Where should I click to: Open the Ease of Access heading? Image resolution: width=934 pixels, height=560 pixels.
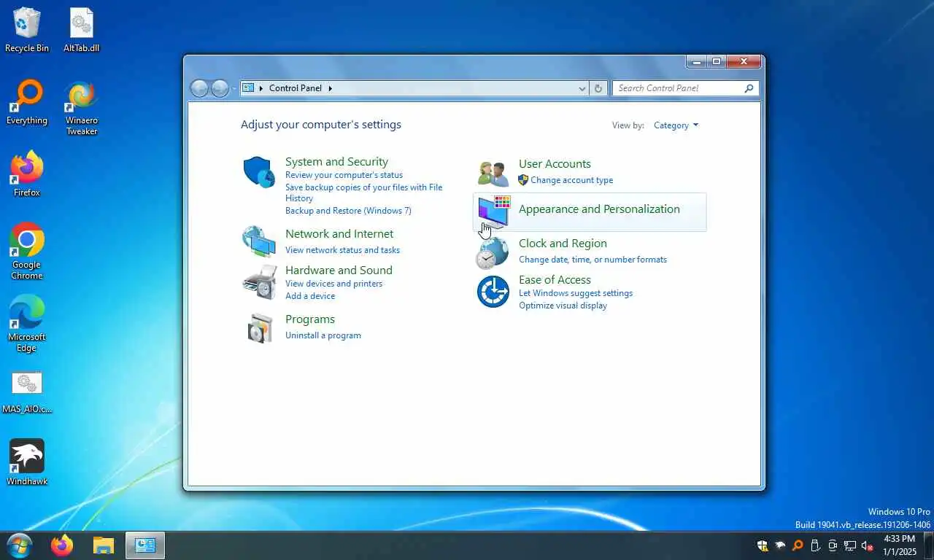pos(555,280)
